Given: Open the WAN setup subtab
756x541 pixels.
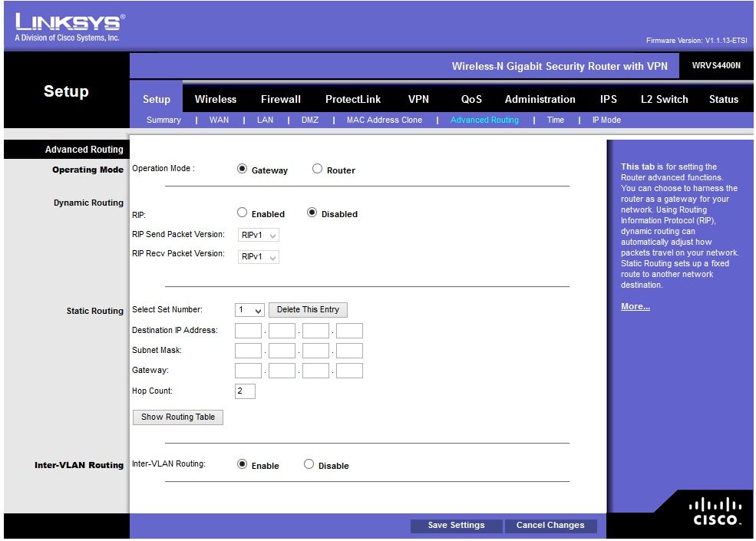Looking at the screenshot, I should (x=219, y=120).
